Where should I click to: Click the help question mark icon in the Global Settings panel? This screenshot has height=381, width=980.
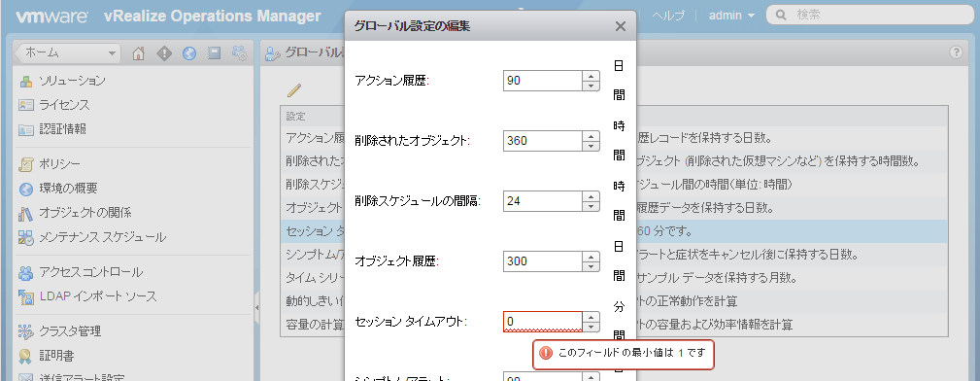click(x=956, y=53)
